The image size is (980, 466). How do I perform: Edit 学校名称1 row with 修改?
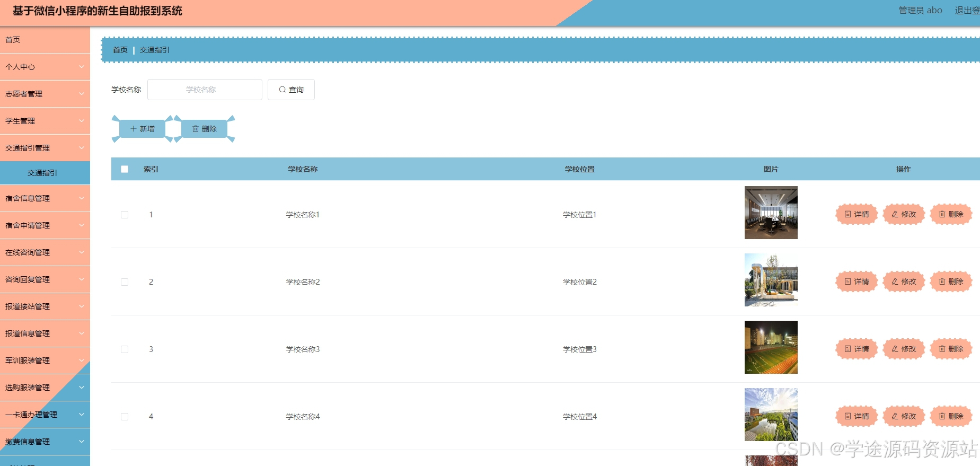point(904,214)
